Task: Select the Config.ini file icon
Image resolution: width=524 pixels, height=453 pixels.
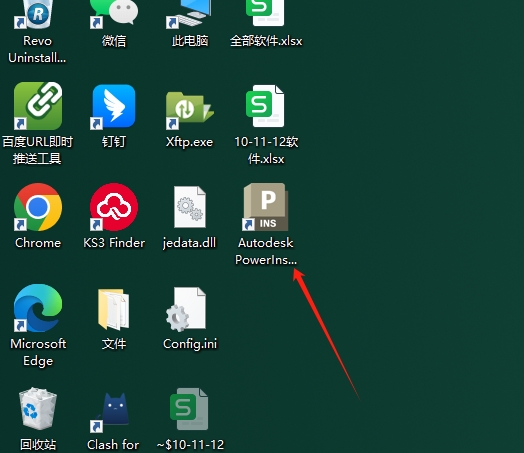Action: click(x=186, y=309)
